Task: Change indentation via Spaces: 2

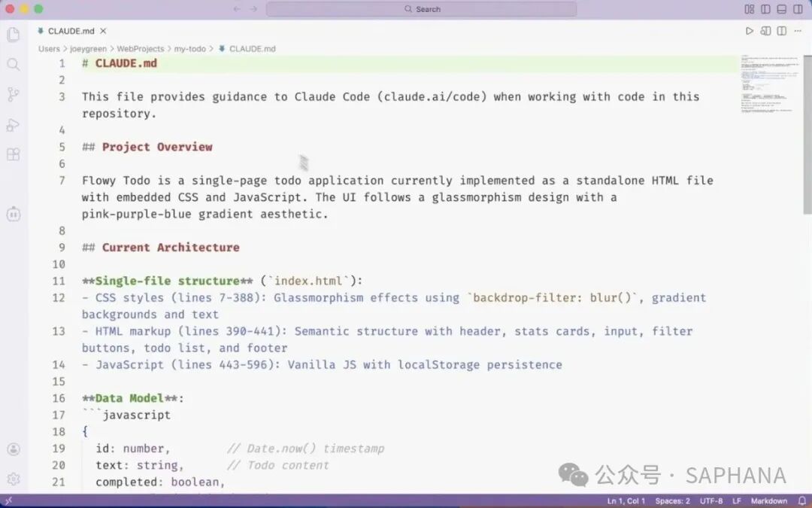Action: click(x=672, y=500)
